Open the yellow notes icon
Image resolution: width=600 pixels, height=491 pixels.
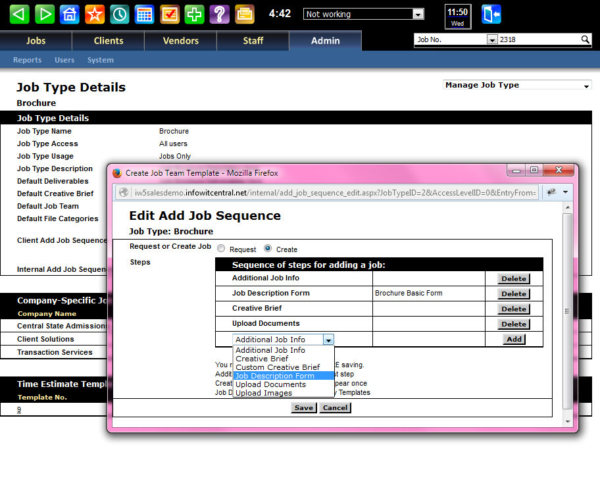(x=245, y=15)
